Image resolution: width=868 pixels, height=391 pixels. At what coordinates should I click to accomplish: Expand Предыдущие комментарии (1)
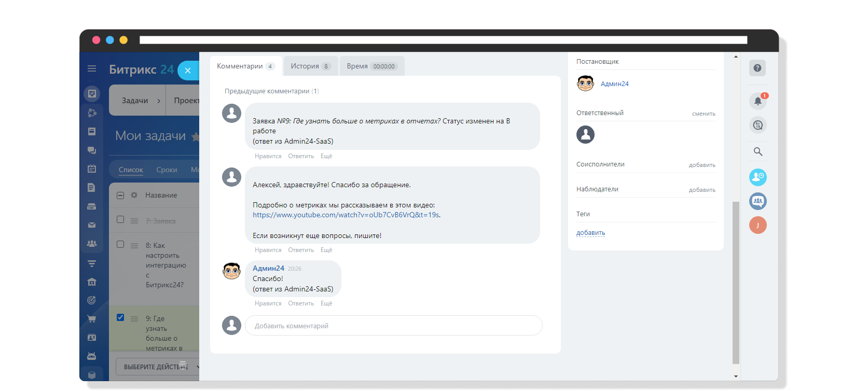(x=271, y=91)
